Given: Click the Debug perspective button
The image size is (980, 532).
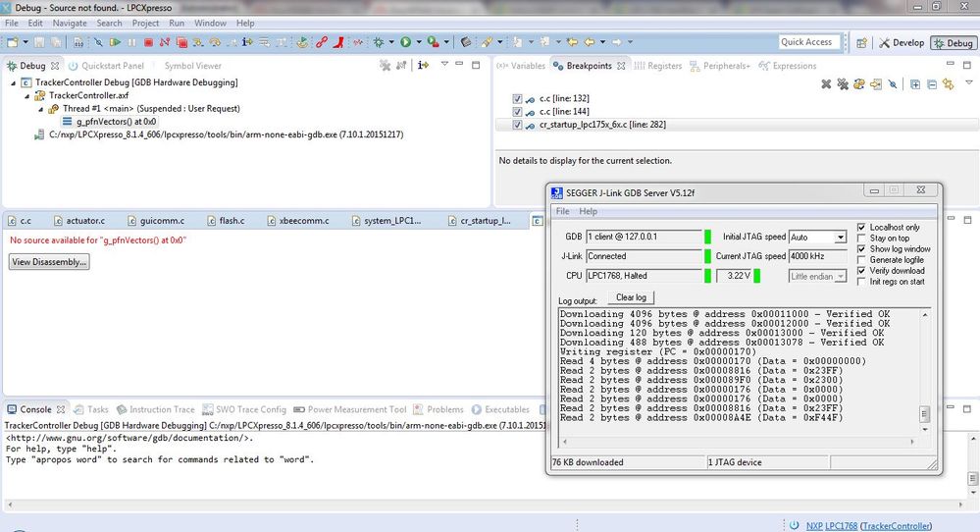Looking at the screenshot, I should coord(954,42).
